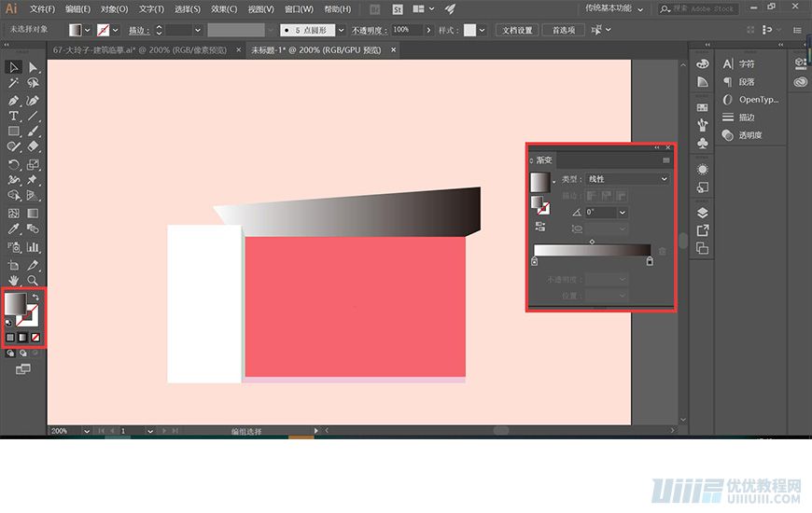Screen dimensions: 812x513
Task: Choose the Zoom magnifier tool
Action: (33, 279)
